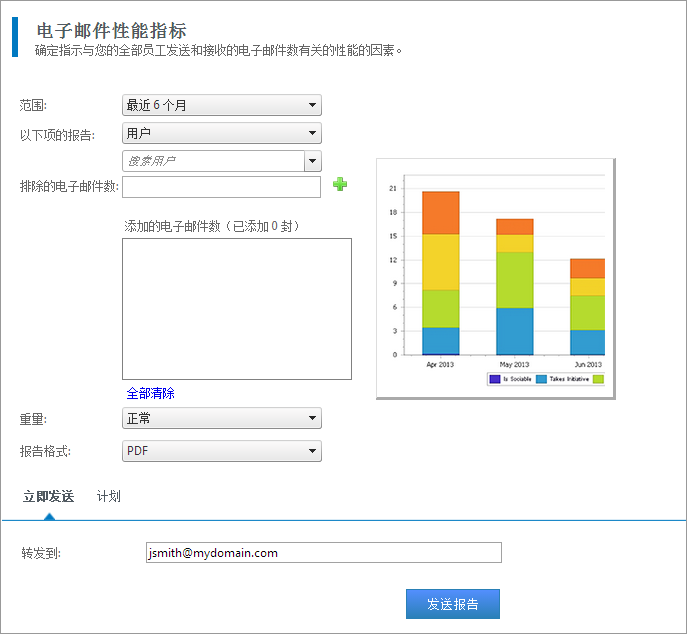Image resolution: width=687 pixels, height=634 pixels.
Task: Click the green plus add icon
Action: pyautogui.click(x=340, y=184)
